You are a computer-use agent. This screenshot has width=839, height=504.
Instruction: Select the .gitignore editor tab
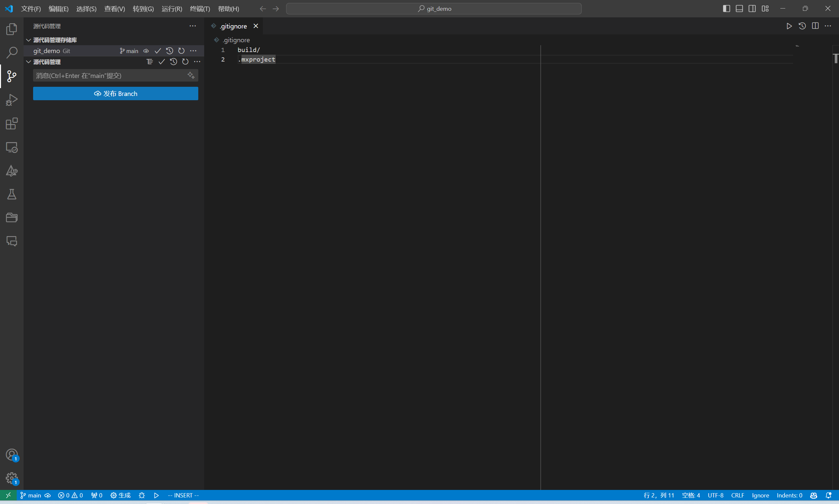[233, 26]
